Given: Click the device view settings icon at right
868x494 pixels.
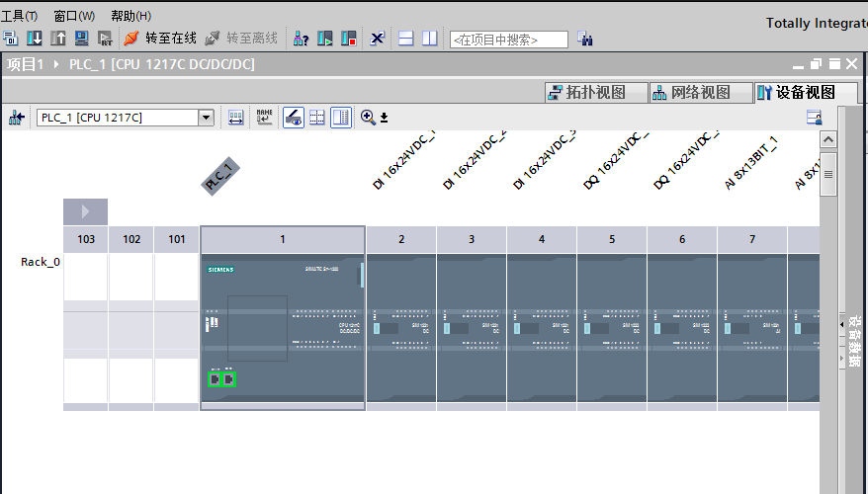Looking at the screenshot, I should 814,118.
